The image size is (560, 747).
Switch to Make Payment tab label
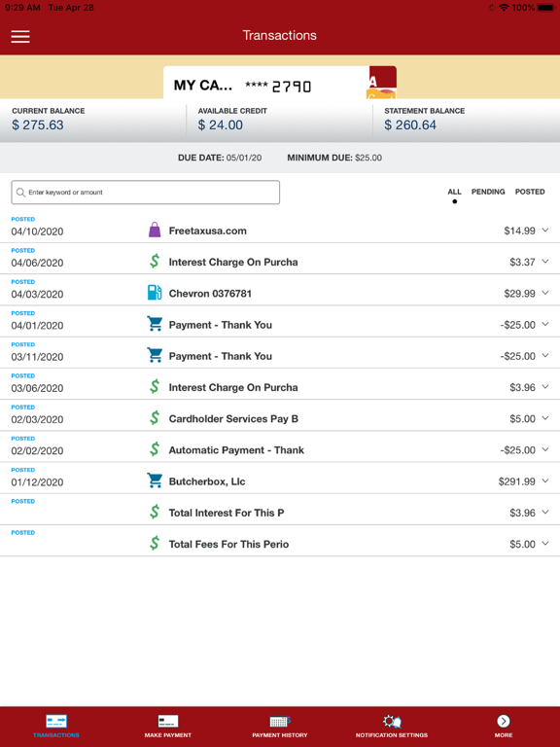[167, 735]
